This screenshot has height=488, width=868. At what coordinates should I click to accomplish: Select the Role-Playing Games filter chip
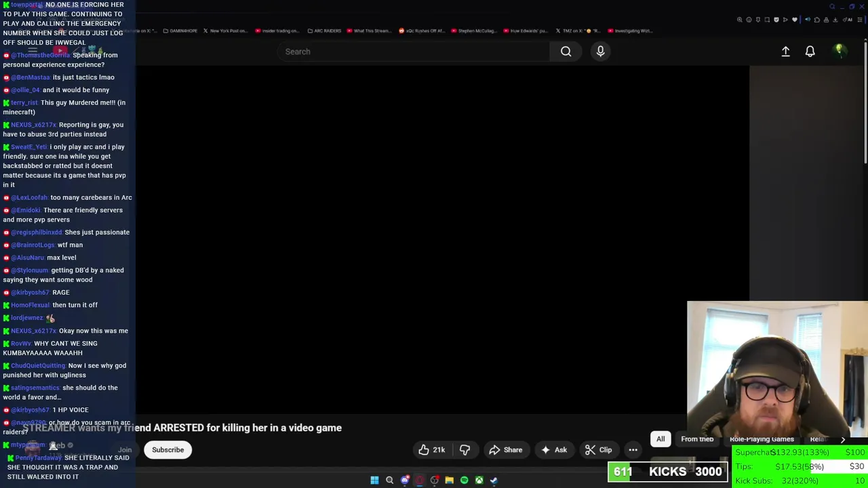click(x=762, y=439)
